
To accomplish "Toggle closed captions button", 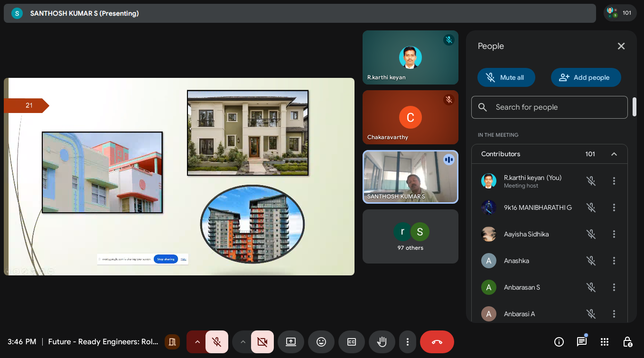I will point(352,342).
